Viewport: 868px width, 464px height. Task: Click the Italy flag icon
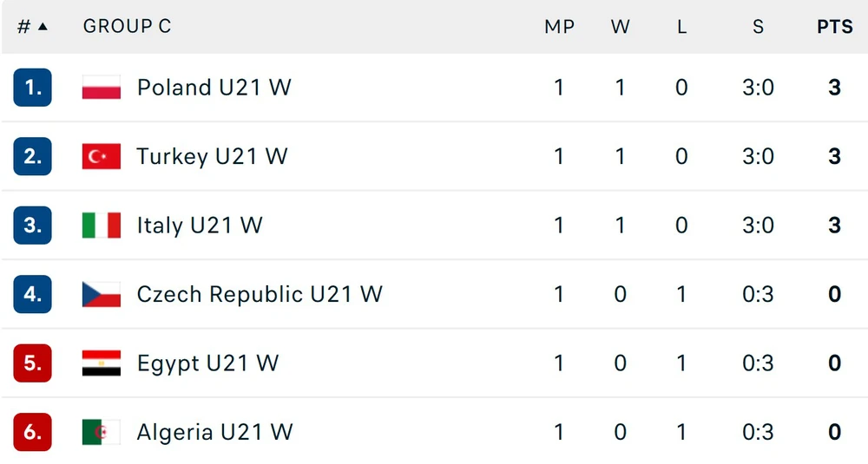102,225
